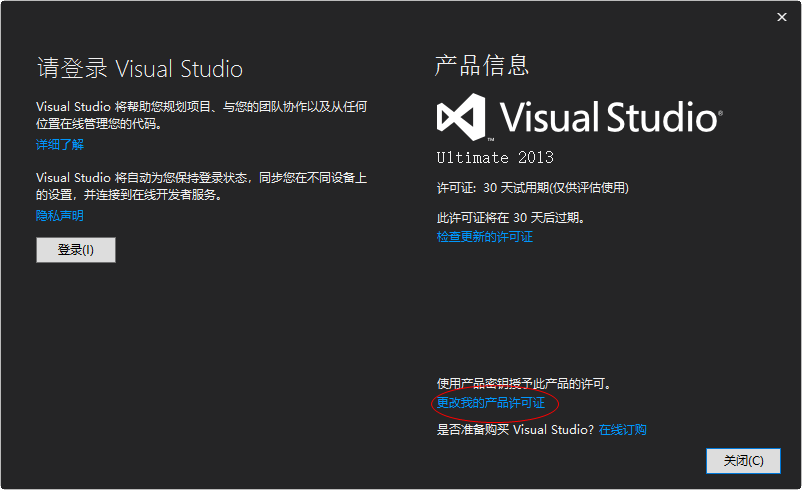
Task: Follow the 在线订购 order online link
Action: point(623,430)
